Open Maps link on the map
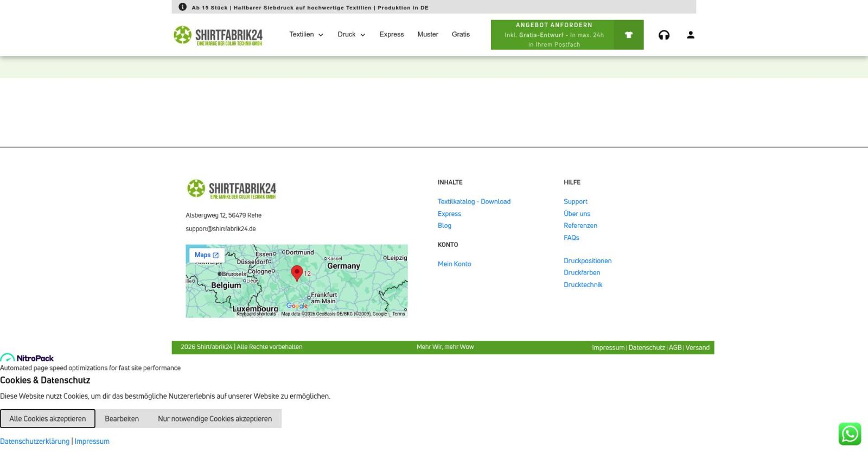Screen dimensions: 868x452 click(206, 255)
